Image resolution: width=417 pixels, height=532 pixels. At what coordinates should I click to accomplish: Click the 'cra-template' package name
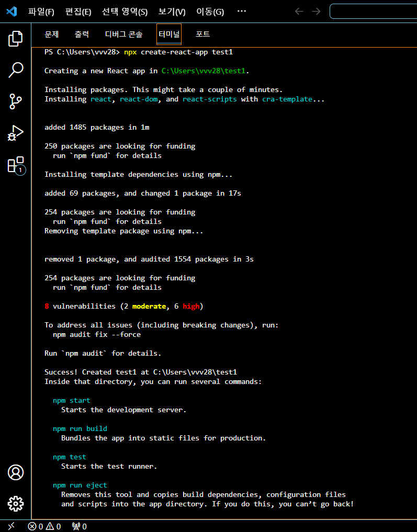coord(287,99)
